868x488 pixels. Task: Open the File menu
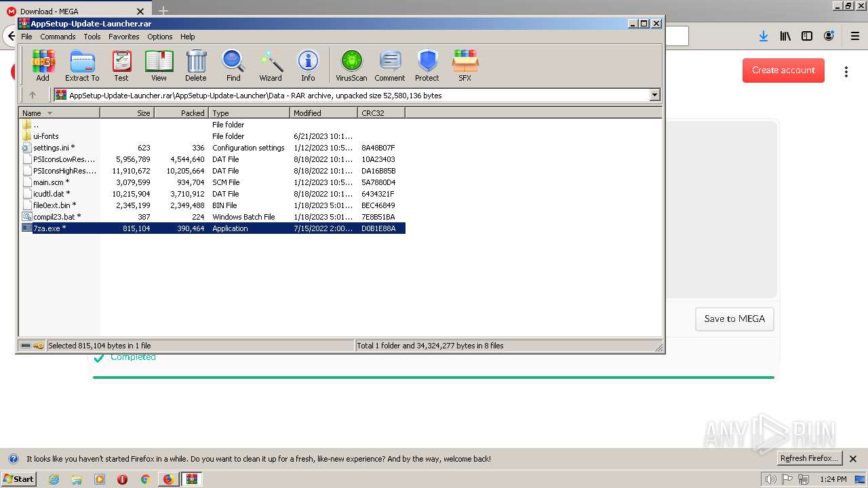coord(26,37)
